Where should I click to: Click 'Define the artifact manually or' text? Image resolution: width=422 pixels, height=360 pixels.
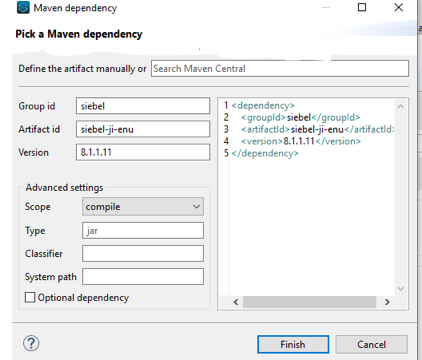point(82,69)
